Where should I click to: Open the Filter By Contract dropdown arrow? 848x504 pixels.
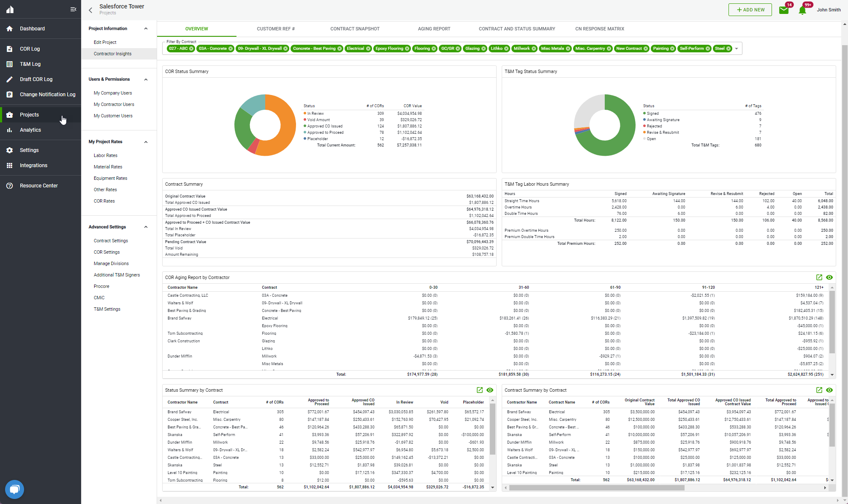pyautogui.click(x=737, y=48)
